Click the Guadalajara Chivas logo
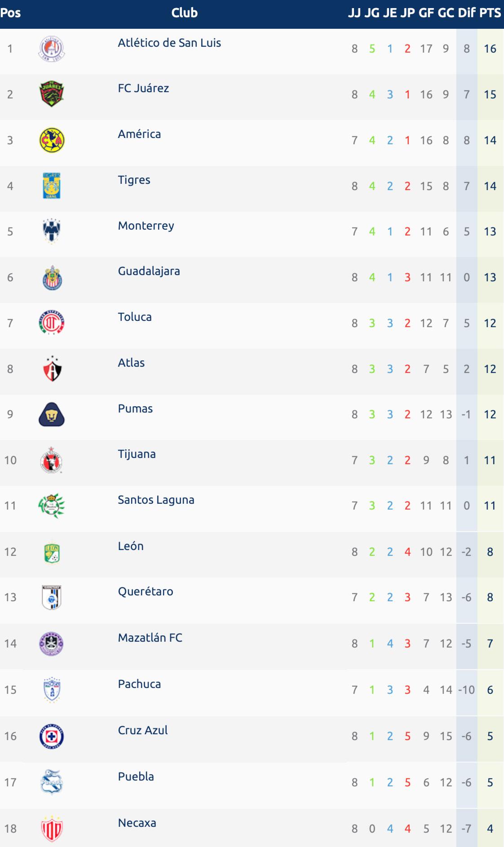The image size is (504, 847). coord(52,277)
